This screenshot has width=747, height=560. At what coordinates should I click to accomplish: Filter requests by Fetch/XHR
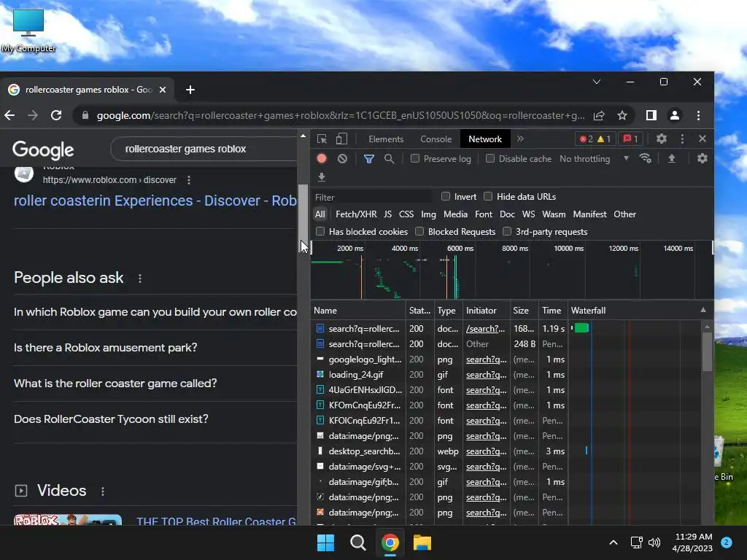[x=356, y=214]
